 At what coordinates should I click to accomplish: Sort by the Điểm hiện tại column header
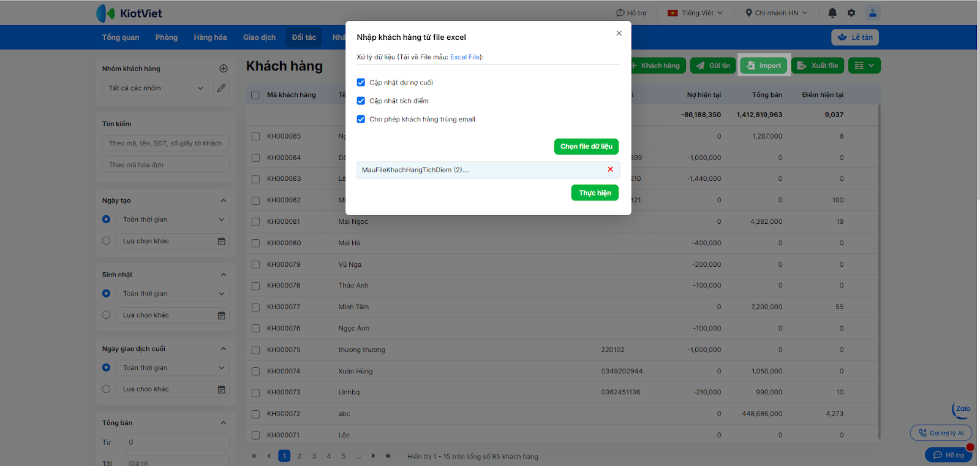coord(823,95)
